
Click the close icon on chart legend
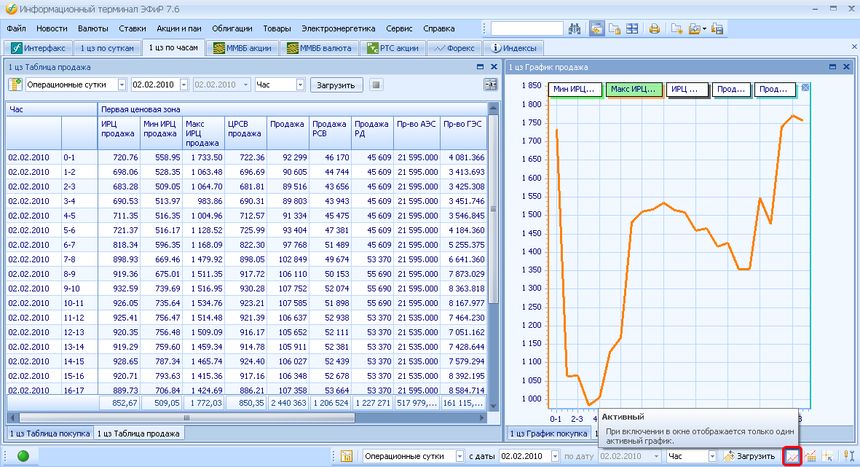pos(806,89)
